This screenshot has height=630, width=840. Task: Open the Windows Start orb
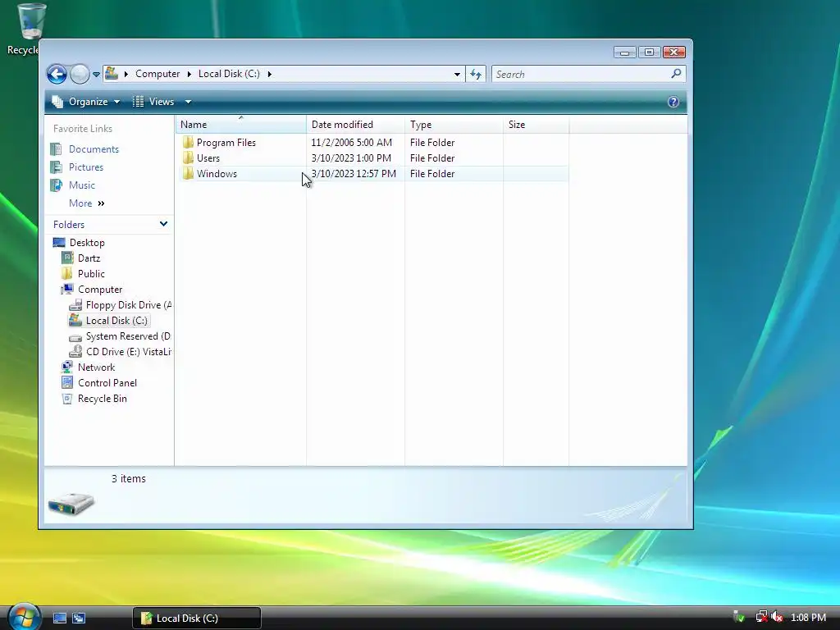click(x=25, y=617)
